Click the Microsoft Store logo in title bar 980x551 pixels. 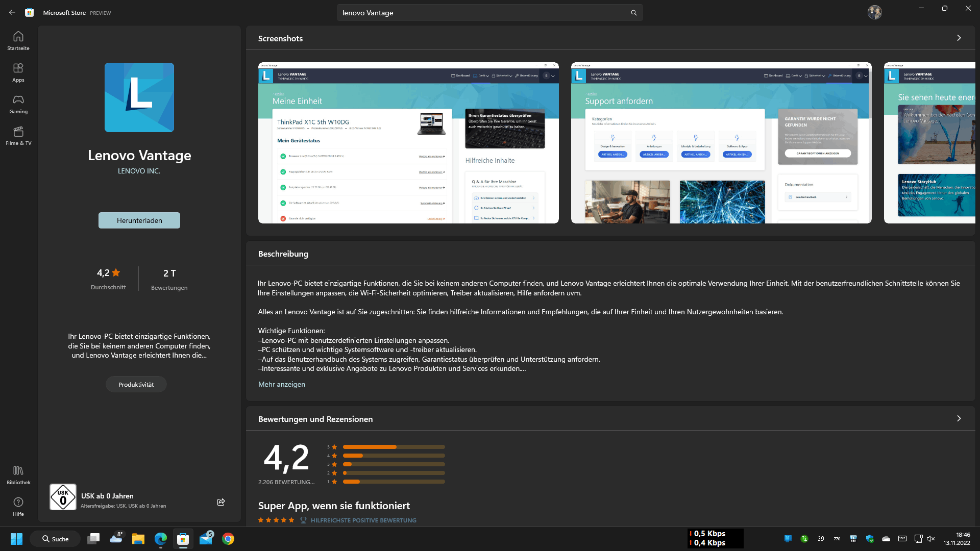pyautogui.click(x=30, y=13)
